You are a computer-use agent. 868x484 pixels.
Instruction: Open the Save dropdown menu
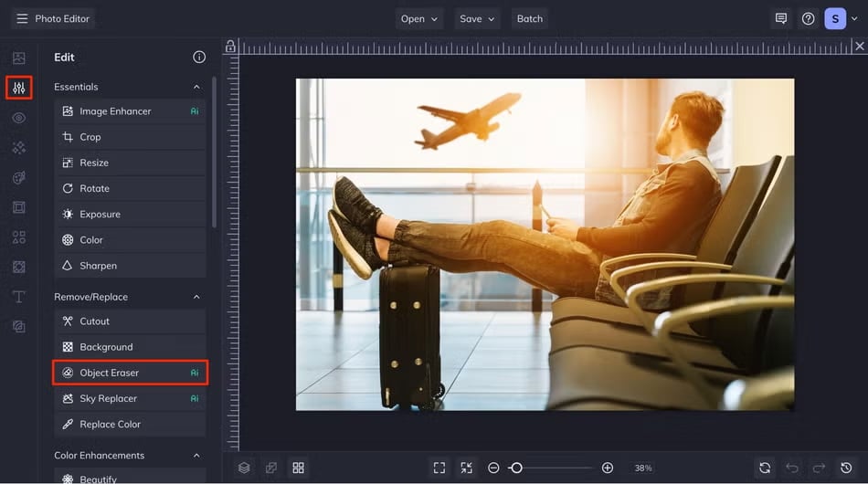(x=477, y=18)
